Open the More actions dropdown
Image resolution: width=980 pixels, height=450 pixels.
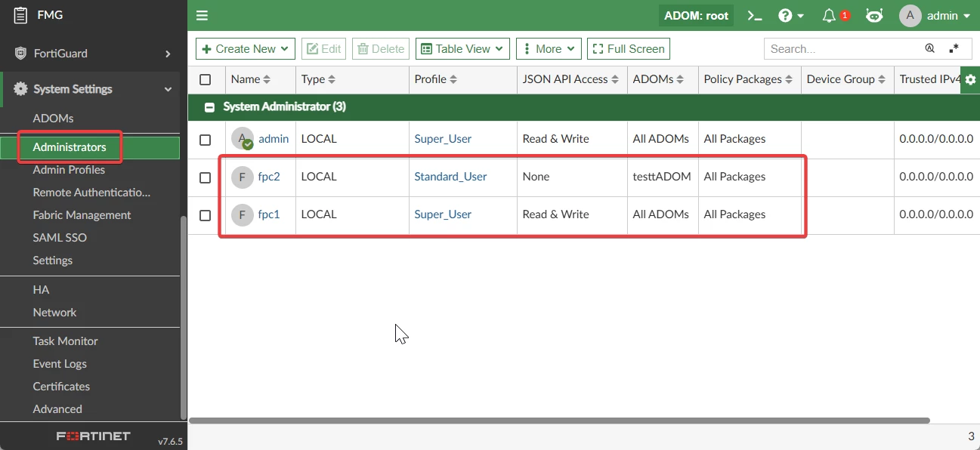click(549, 48)
